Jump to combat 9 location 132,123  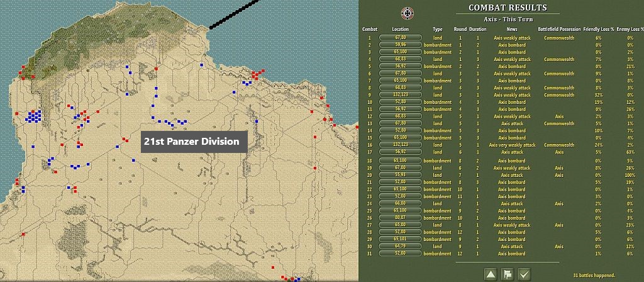(400, 95)
